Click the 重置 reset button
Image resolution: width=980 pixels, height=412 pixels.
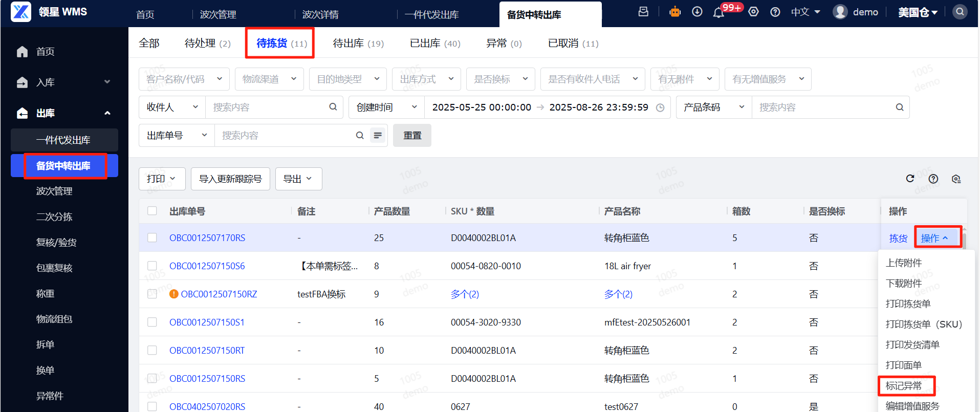tap(412, 135)
